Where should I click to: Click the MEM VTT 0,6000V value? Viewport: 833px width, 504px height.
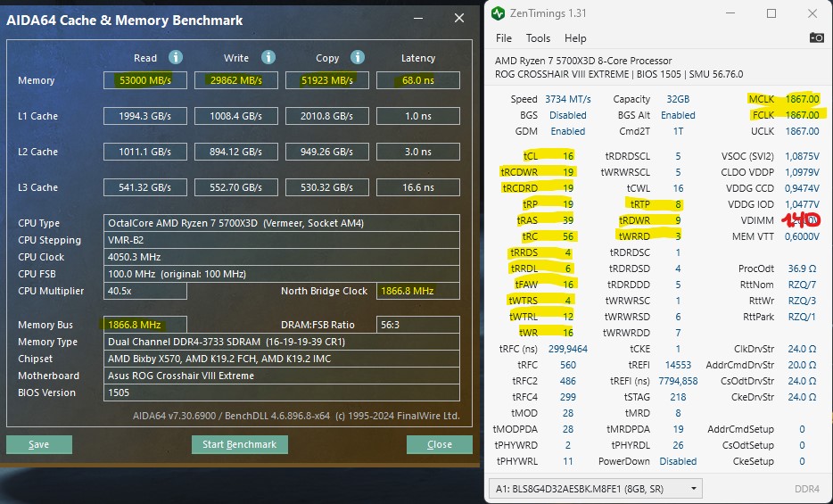[802, 236]
